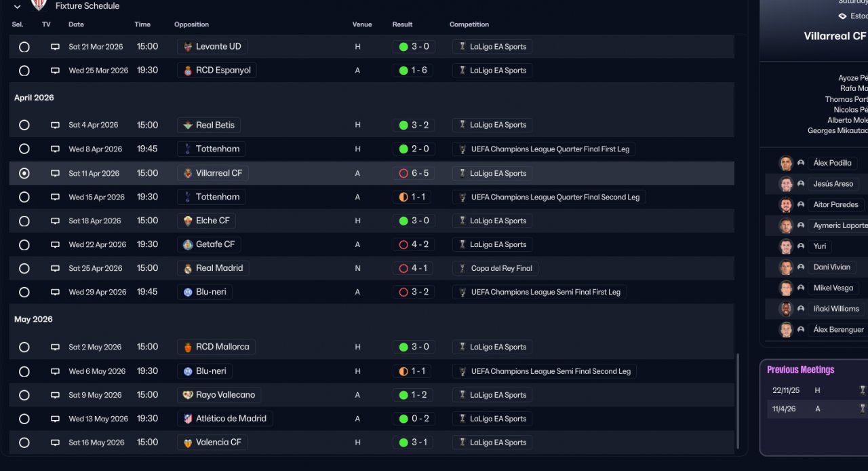The width and height of the screenshot is (868, 471).
Task: Sort fixtures by the Competition column header
Action: pyautogui.click(x=469, y=24)
